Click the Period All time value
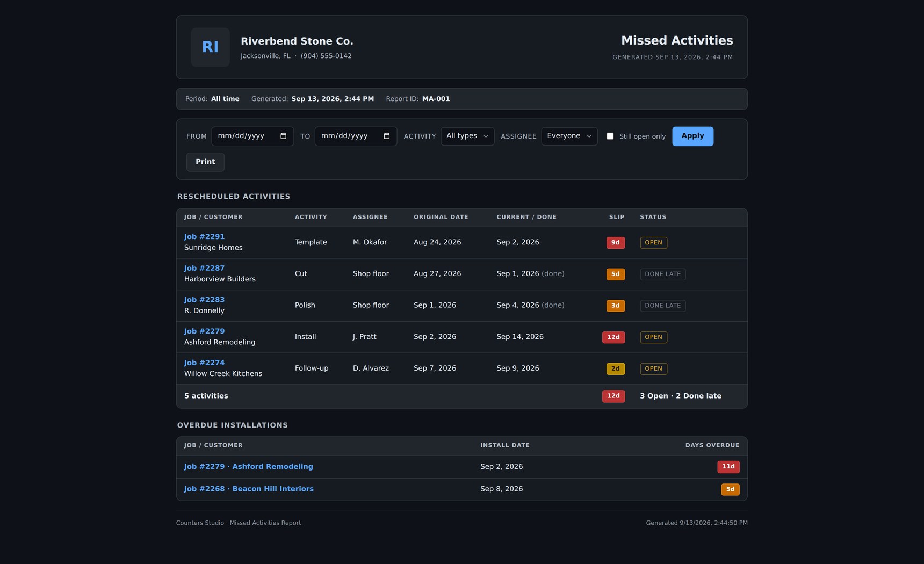Viewport: 924px width, 564px height. (225, 99)
